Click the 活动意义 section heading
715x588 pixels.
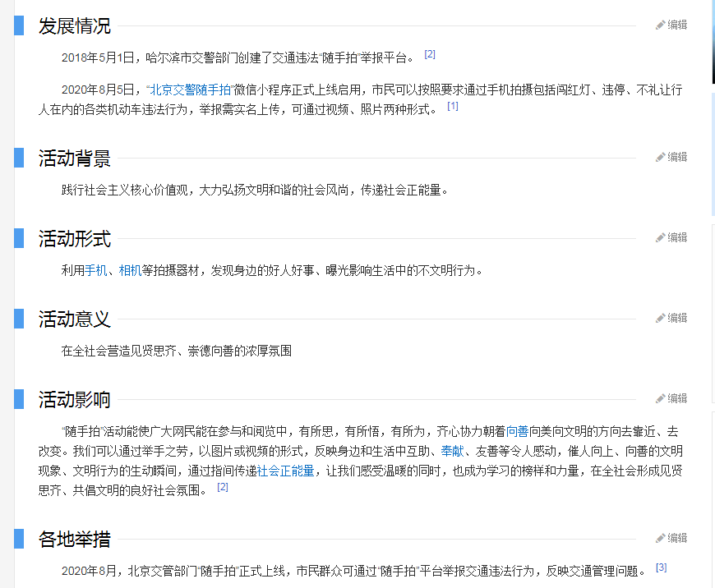(74, 319)
